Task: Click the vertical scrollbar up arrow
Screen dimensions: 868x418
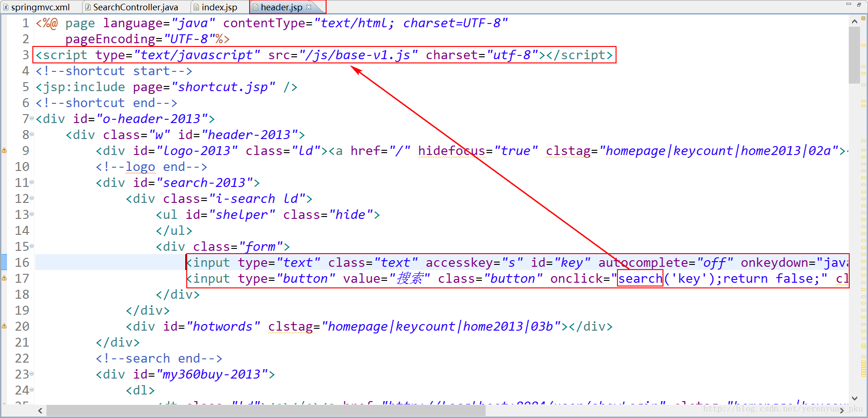Action: [x=854, y=21]
